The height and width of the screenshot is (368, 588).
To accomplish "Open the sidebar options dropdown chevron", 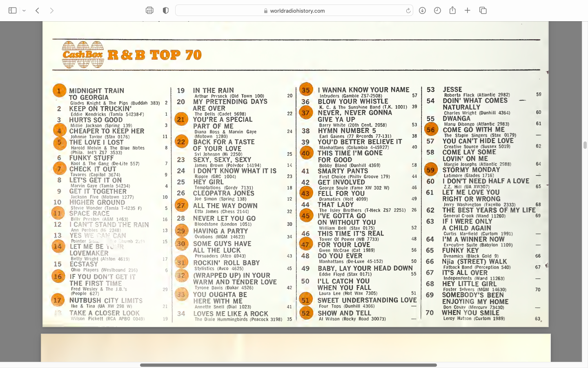I will click(x=24, y=11).
